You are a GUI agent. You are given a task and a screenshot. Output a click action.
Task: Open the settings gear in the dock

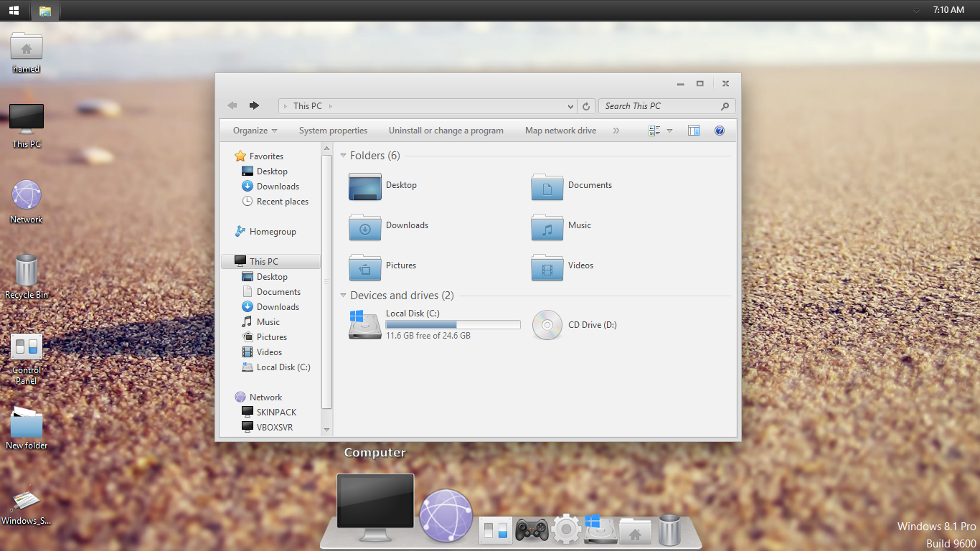pos(566,529)
